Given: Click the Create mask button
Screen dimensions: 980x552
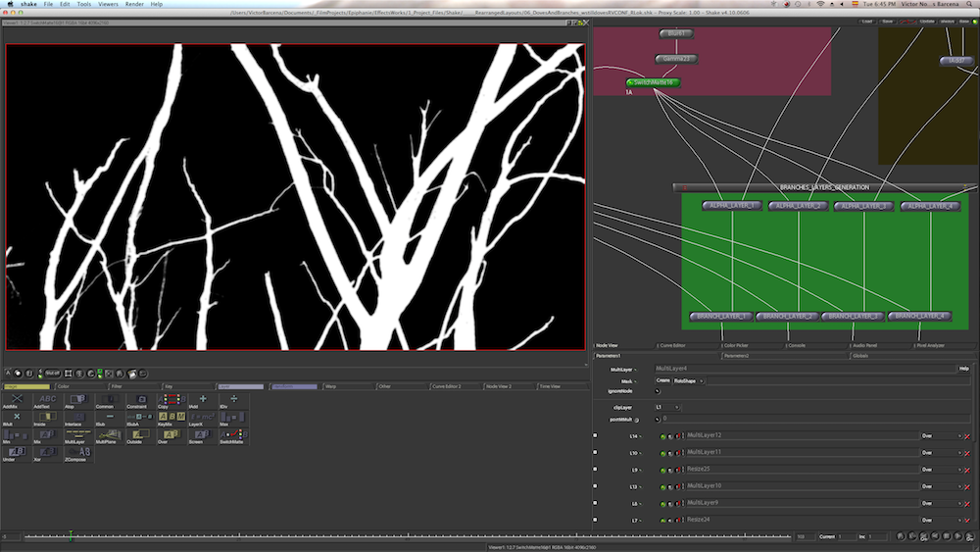Looking at the screenshot, I should (x=662, y=380).
